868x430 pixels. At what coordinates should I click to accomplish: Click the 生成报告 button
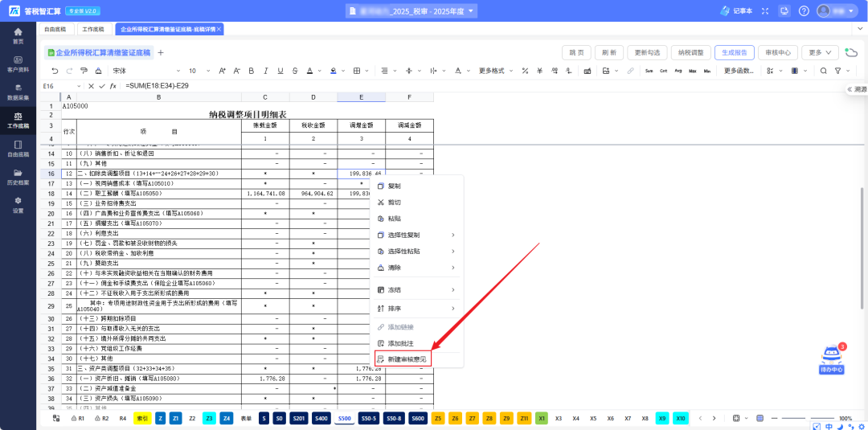[x=734, y=52]
